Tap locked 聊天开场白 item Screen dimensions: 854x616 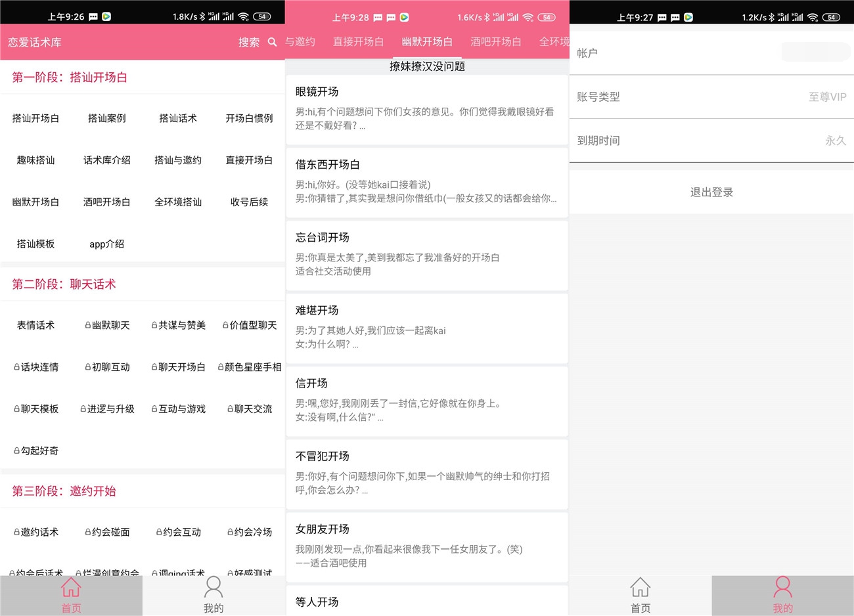(178, 367)
